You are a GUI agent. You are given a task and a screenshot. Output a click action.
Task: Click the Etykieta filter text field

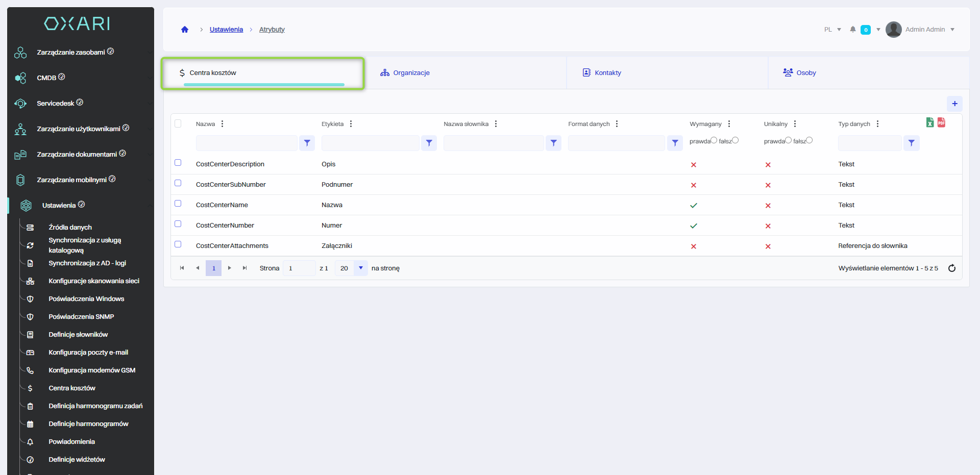370,143
